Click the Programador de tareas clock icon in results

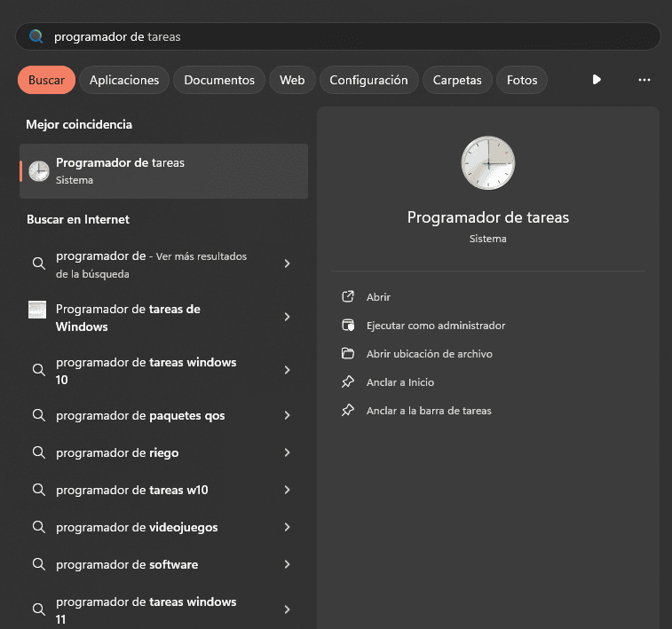click(39, 171)
